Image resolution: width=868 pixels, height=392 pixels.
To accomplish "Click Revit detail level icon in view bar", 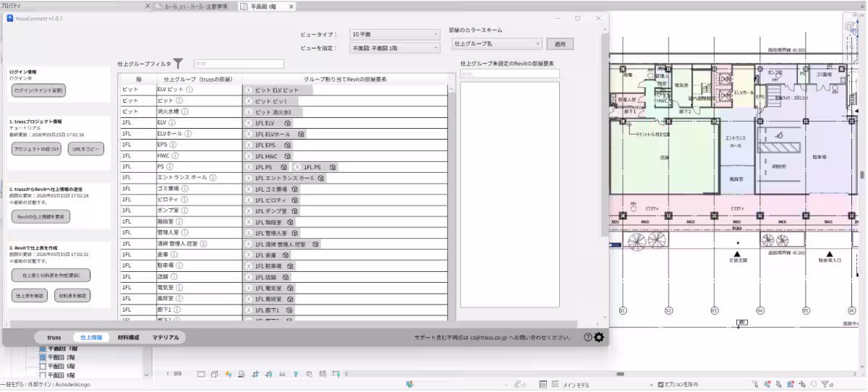I will click(x=201, y=374).
